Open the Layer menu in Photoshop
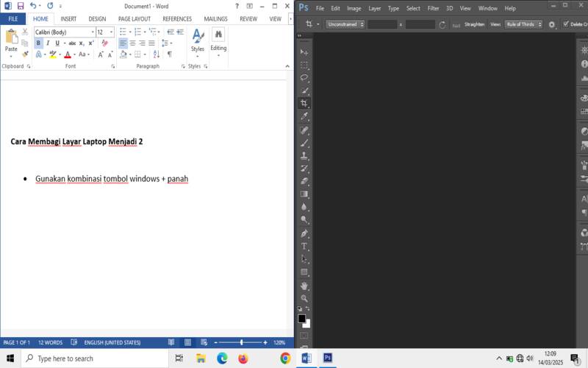This screenshot has height=368, width=588. (374, 8)
